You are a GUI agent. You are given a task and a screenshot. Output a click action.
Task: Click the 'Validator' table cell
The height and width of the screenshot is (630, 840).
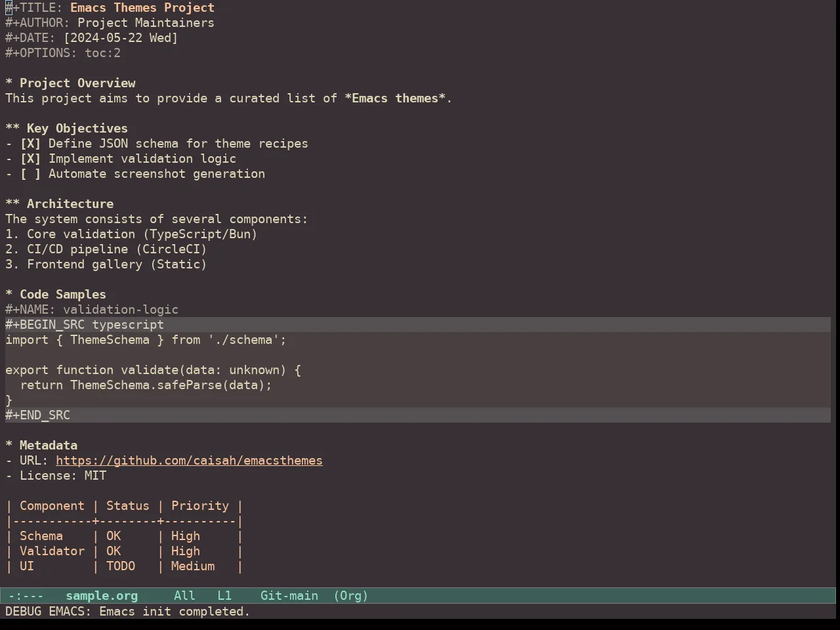point(52,551)
